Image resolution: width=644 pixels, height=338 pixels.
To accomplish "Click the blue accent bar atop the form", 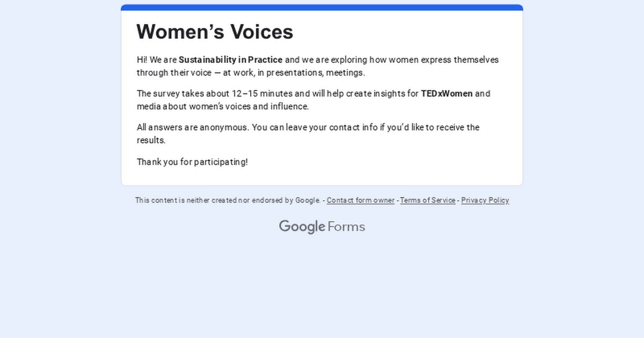I will point(322,8).
